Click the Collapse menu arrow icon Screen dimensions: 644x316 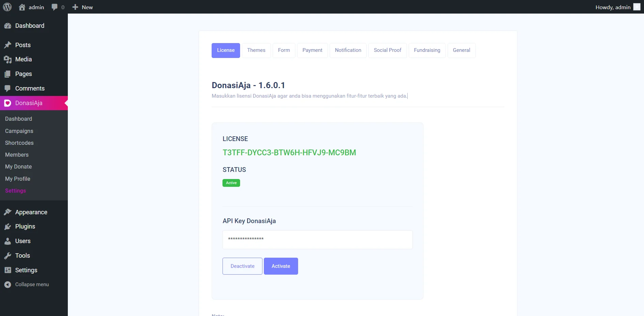[x=7, y=284]
